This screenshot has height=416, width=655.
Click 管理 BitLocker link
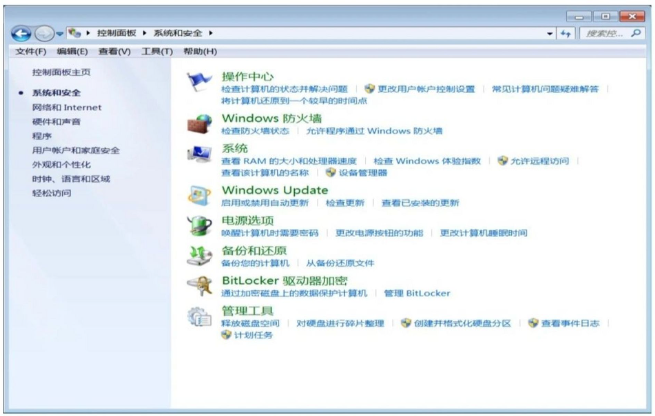click(417, 293)
